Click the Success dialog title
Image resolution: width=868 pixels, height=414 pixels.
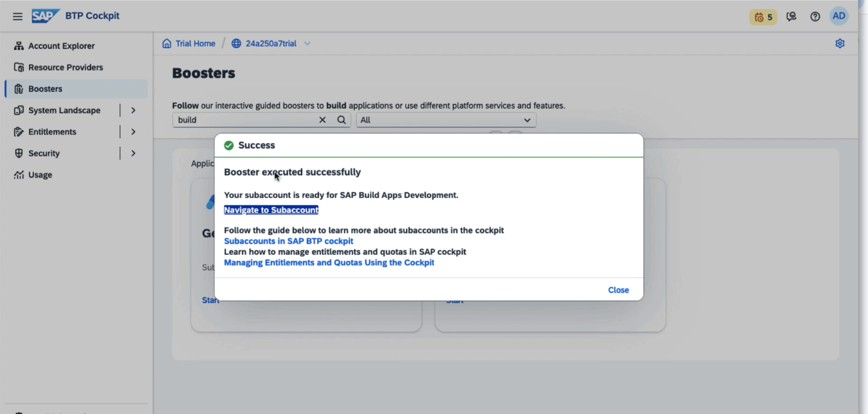[256, 145]
